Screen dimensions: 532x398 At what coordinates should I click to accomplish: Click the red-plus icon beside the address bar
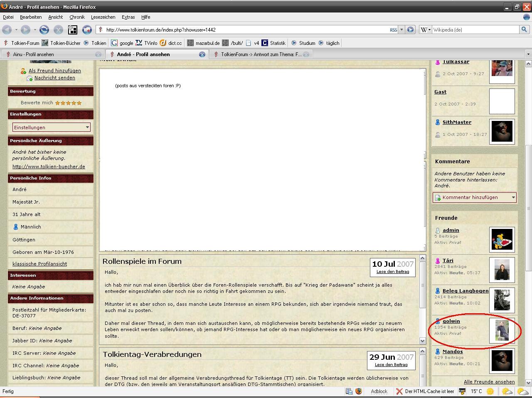pos(87,29)
